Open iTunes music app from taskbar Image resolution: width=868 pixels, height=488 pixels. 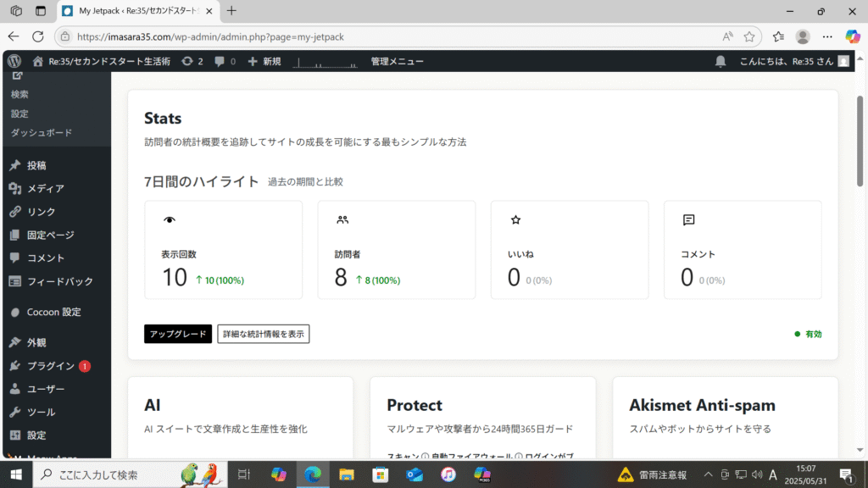click(x=448, y=474)
